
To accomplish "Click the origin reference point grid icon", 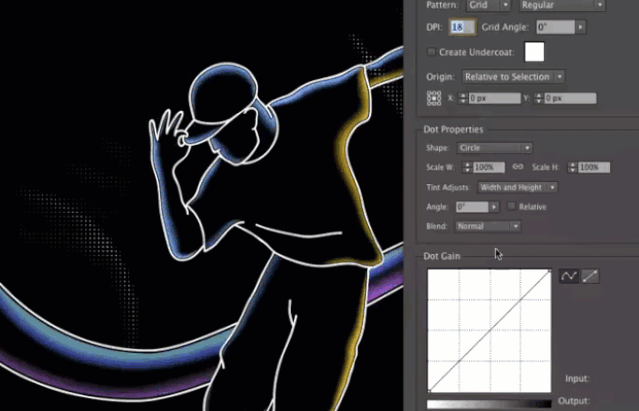I will click(434, 98).
